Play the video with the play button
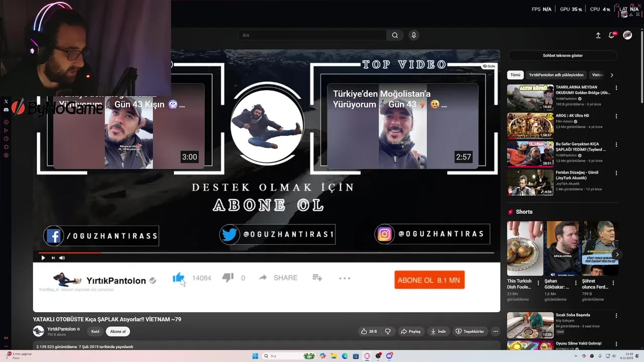 tap(43, 258)
